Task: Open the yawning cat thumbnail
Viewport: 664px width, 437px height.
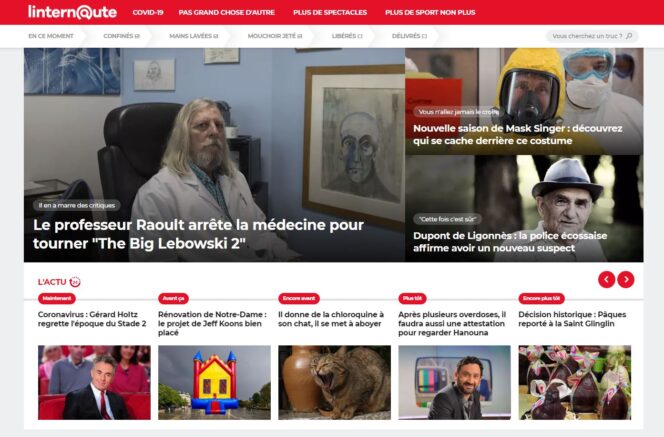Action: [x=334, y=382]
